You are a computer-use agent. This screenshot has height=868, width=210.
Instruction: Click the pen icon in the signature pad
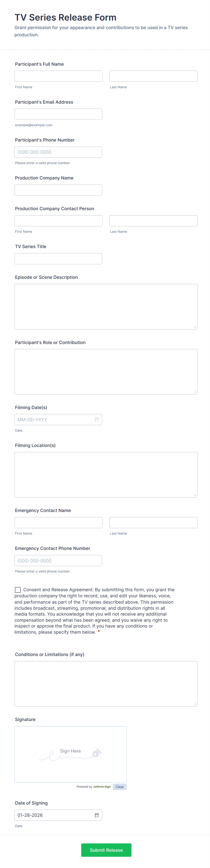point(96,753)
